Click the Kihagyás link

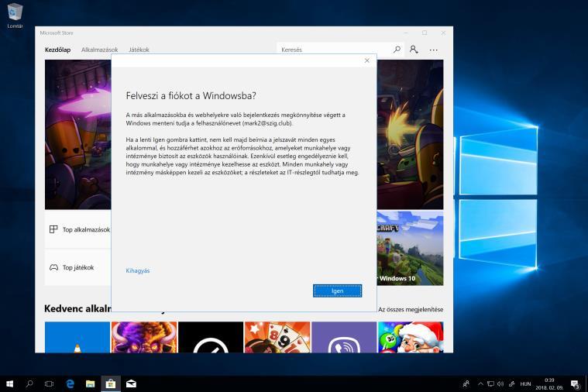138,270
